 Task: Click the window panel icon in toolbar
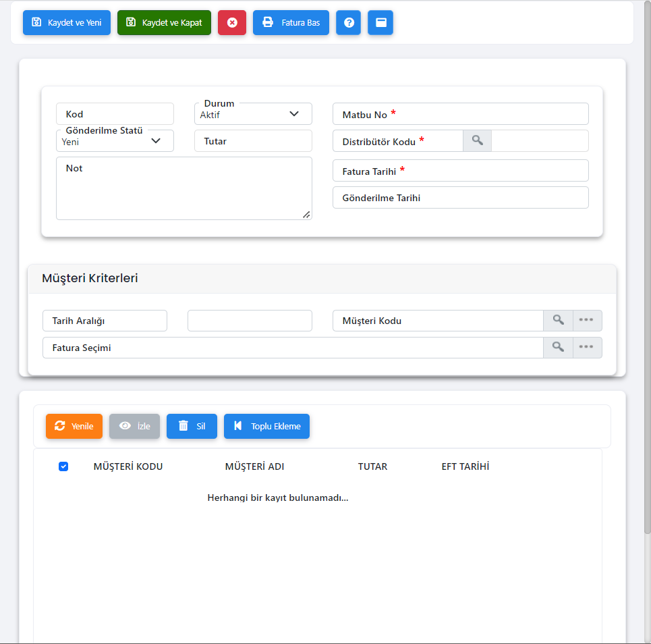pos(380,22)
